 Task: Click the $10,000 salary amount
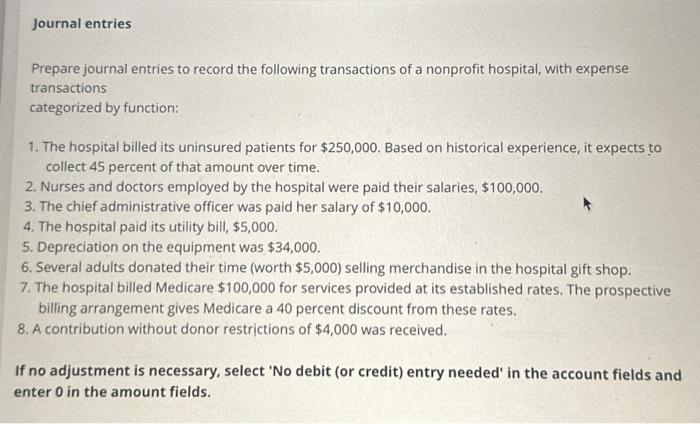[x=404, y=208]
